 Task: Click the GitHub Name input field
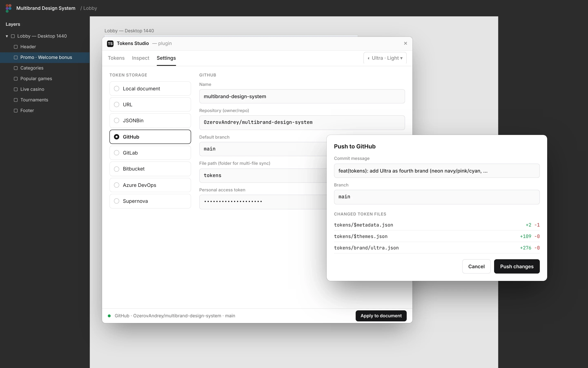pyautogui.click(x=302, y=96)
